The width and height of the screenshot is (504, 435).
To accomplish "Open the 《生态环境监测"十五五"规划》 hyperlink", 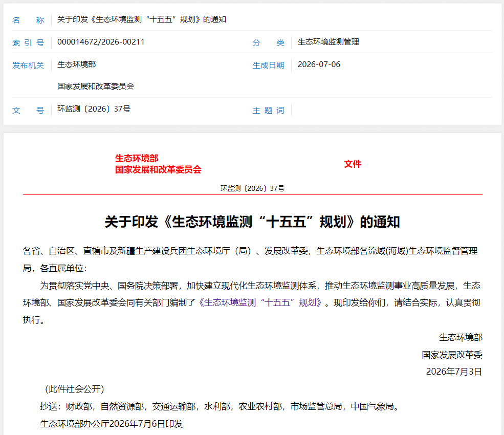I will (x=260, y=302).
